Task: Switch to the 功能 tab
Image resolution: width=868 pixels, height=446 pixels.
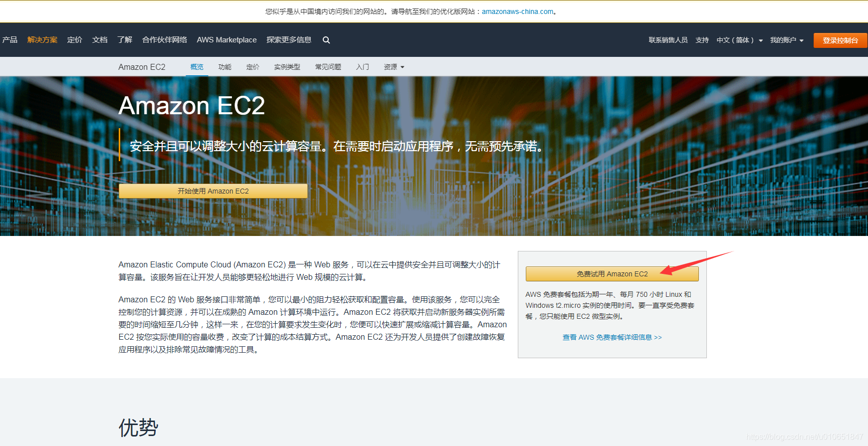Action: pos(225,67)
